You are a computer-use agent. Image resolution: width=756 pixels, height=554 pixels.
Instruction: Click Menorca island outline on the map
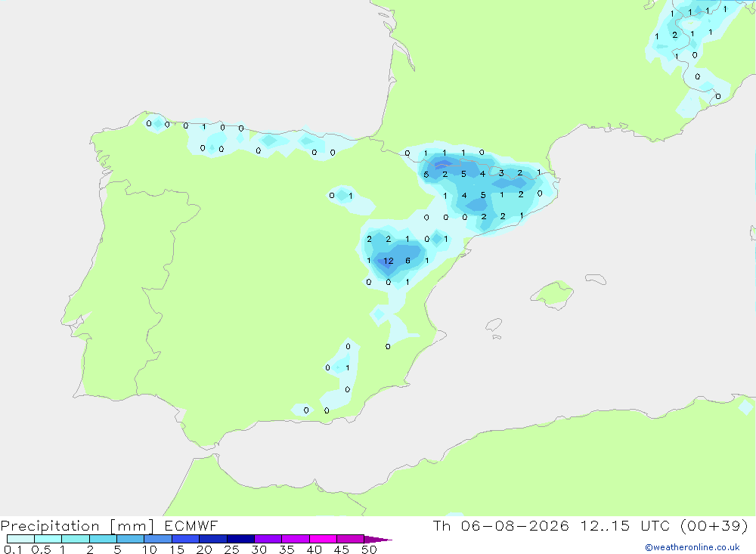pyautogui.click(x=596, y=279)
